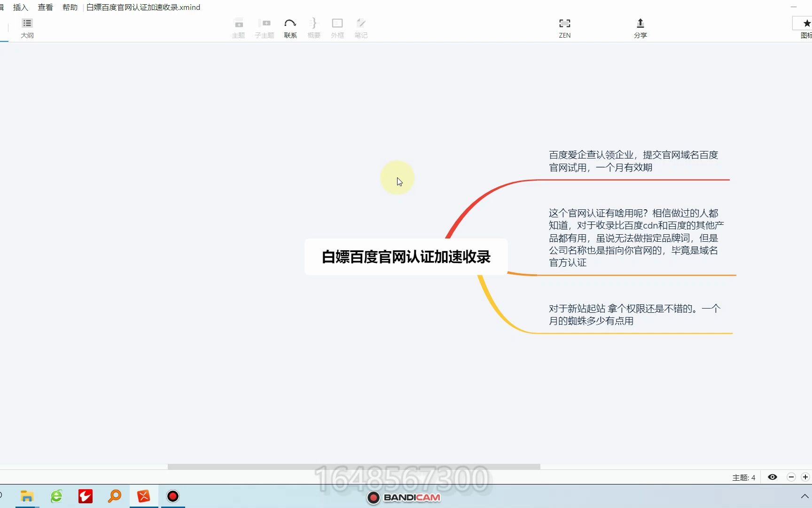Open Bandicam recorder from taskbar

point(173,496)
